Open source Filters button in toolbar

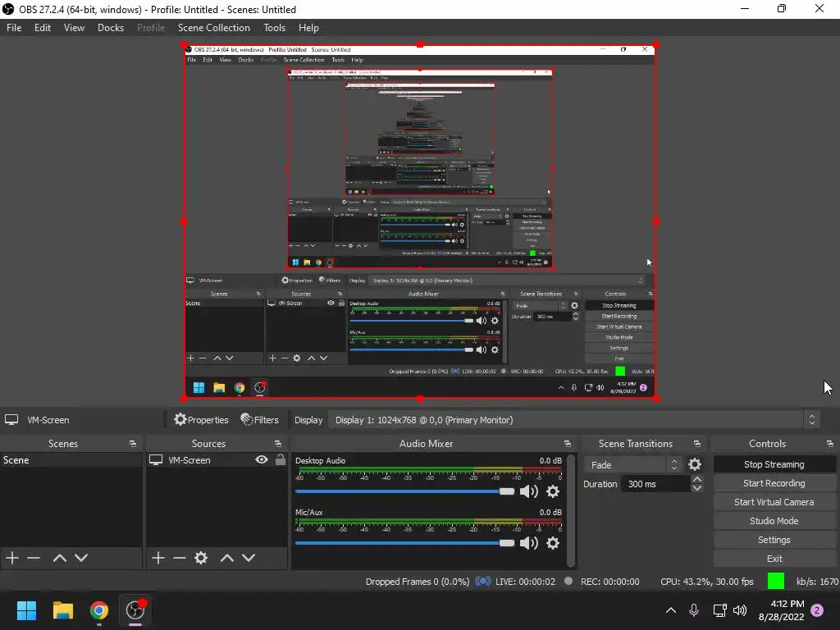260,420
